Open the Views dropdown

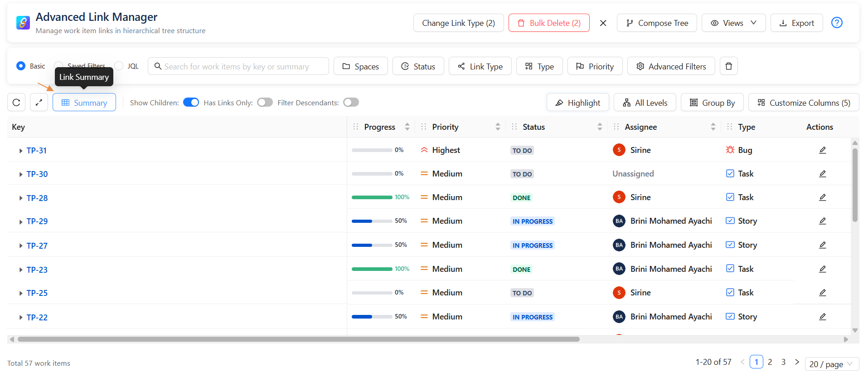pos(733,23)
